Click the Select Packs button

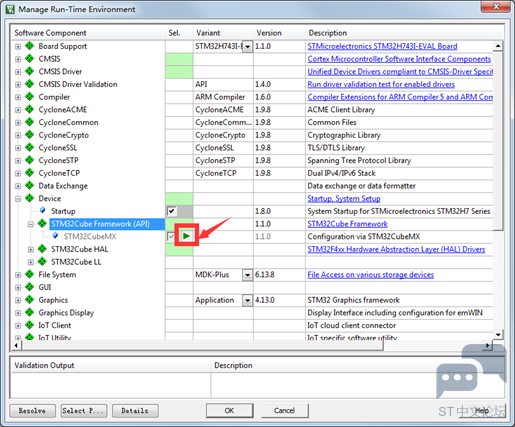[x=84, y=411]
